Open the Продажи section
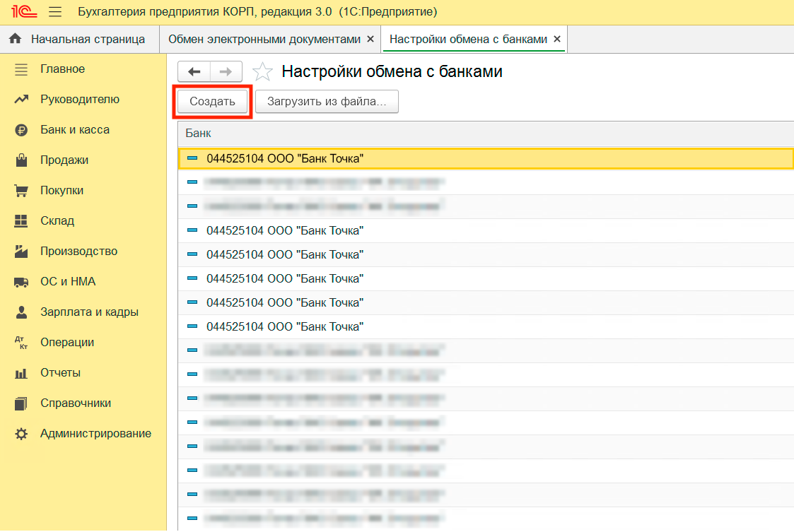 click(x=64, y=160)
